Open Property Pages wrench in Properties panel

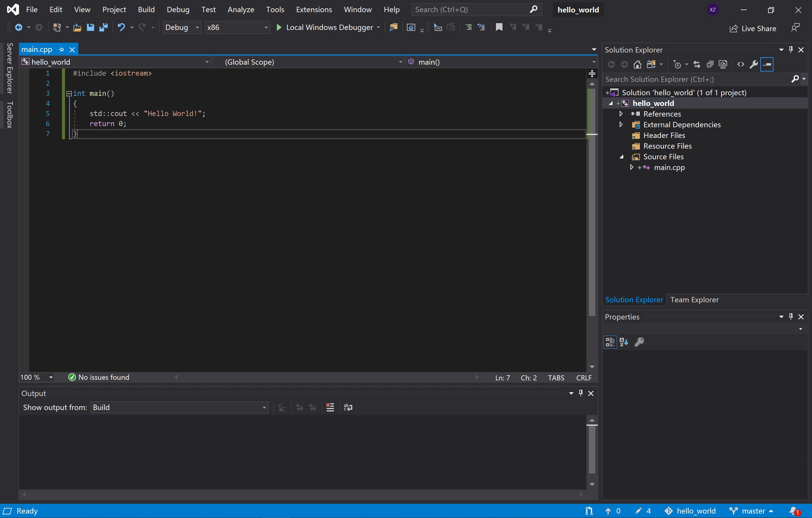(639, 342)
